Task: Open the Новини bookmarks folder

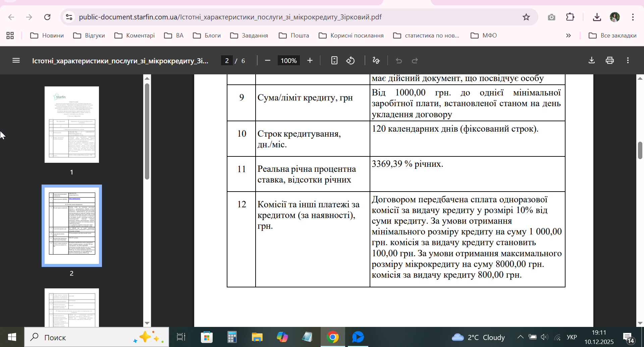Action: (x=47, y=36)
